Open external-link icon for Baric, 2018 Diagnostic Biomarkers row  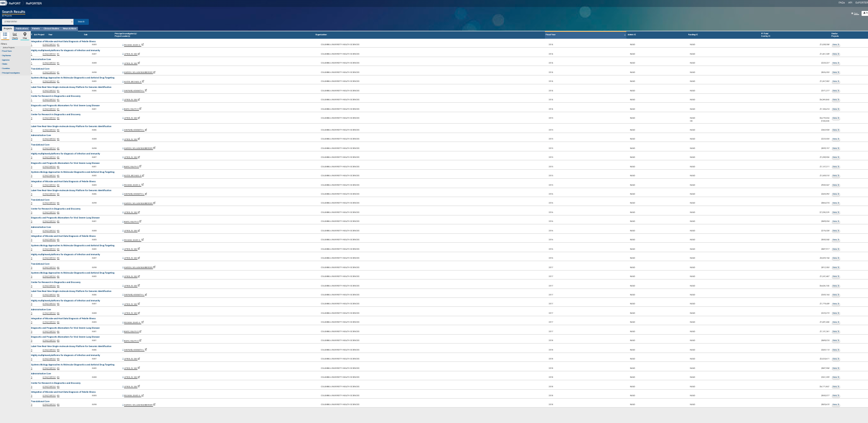point(140,340)
